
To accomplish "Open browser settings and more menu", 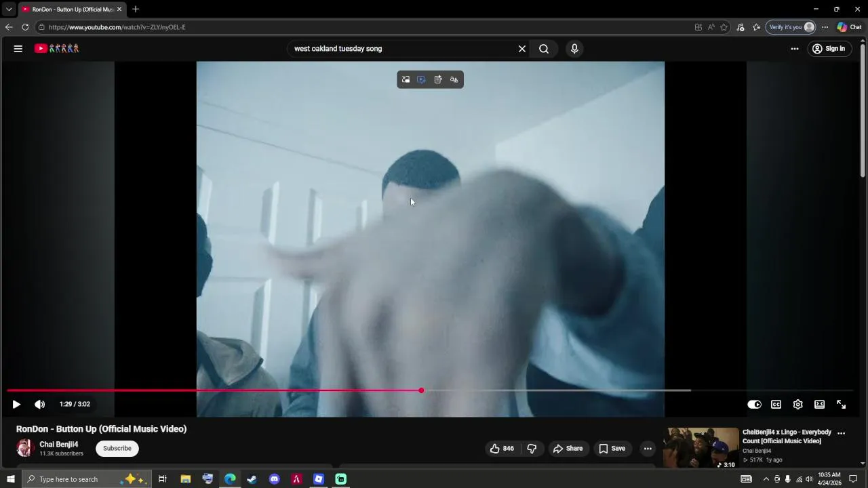I will click(825, 27).
